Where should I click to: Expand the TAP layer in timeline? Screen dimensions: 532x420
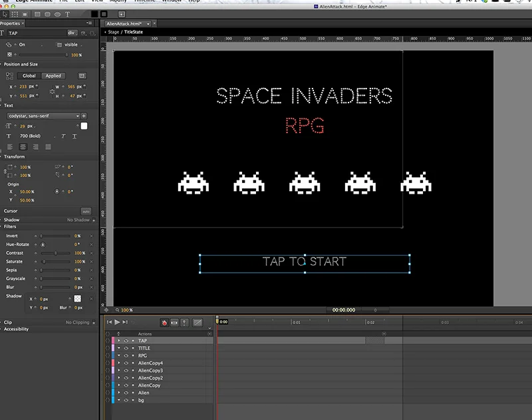point(119,341)
